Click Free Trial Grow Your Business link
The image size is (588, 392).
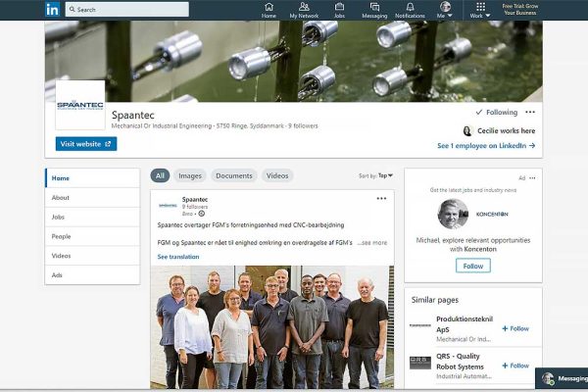(x=519, y=10)
